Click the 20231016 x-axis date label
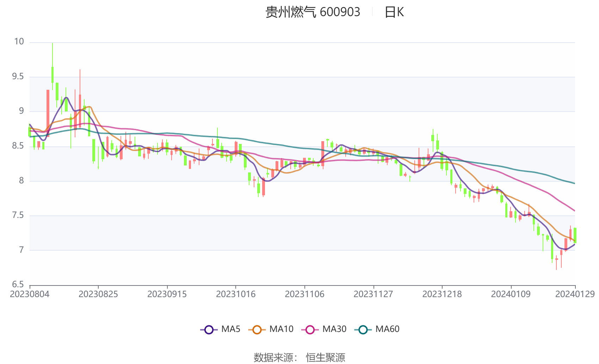The image size is (599, 364). [x=236, y=294]
